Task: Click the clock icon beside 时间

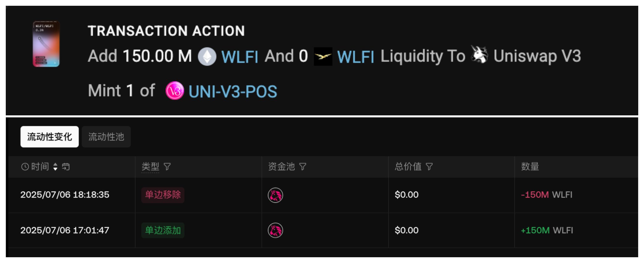Action: pos(25,167)
